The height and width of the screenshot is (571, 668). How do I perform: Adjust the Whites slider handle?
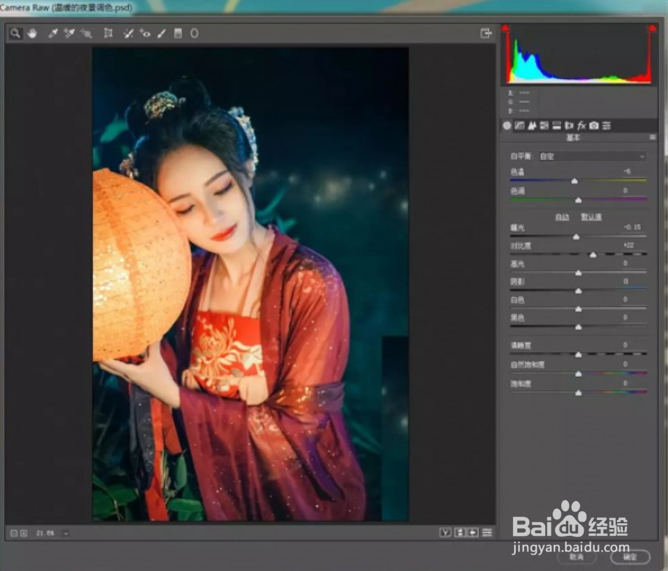(x=578, y=309)
